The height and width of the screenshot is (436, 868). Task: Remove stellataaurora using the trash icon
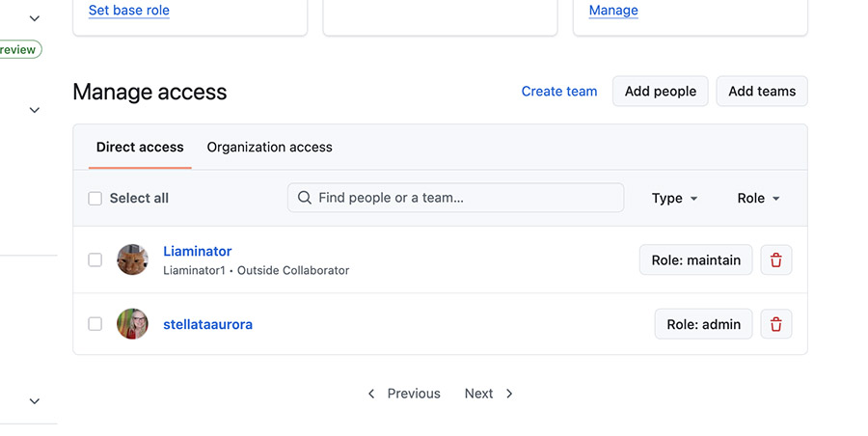click(x=776, y=324)
